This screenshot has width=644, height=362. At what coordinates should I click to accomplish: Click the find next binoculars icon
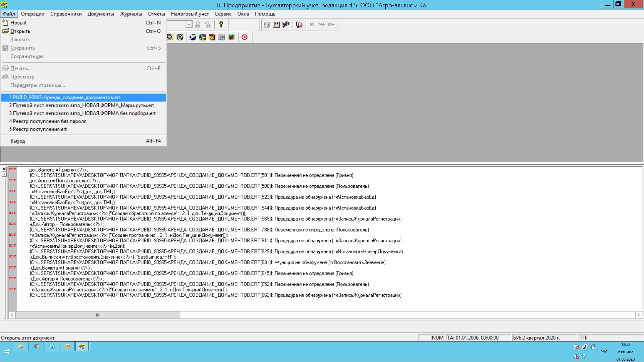198,24
